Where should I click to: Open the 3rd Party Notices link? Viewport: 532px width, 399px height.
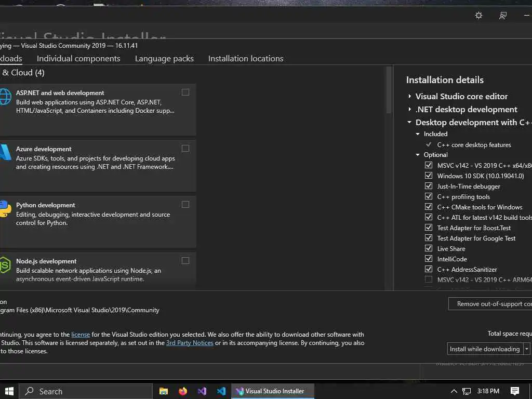[x=190, y=343]
